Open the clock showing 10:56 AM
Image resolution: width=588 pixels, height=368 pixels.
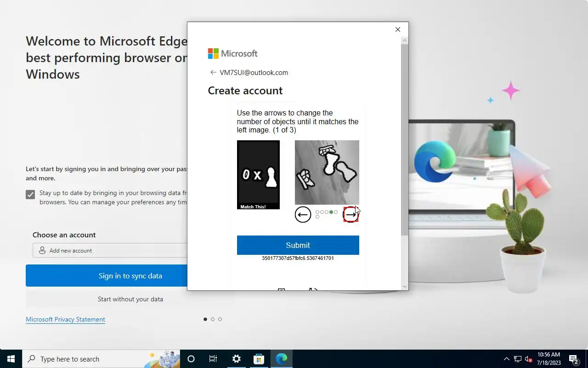tap(548, 359)
